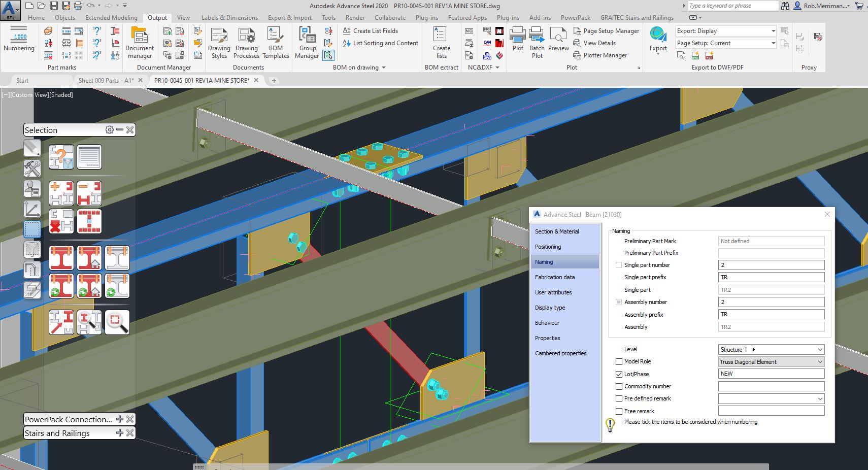
Task: Toggle the Assembly number checkbox
Action: 618,302
